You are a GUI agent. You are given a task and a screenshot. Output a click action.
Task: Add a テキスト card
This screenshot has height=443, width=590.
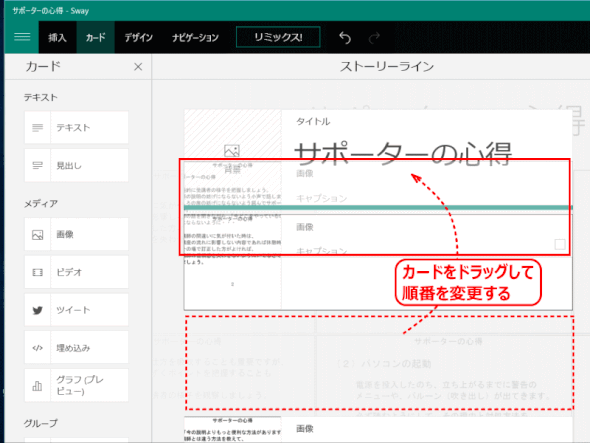[76, 128]
